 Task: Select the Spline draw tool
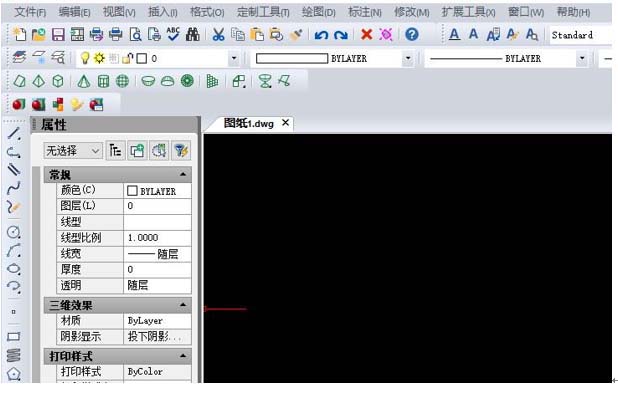coord(14,188)
